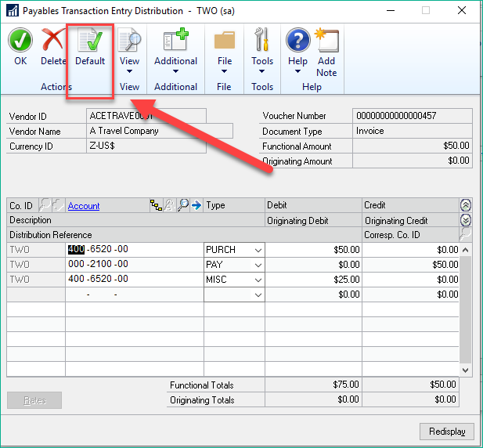
Task: Collapse grid rows with up chevron
Action: point(467,205)
